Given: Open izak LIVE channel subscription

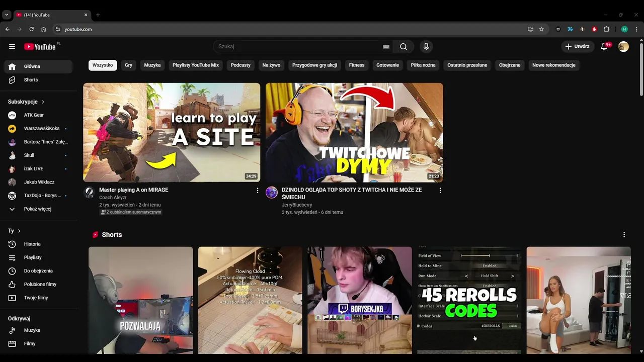Looking at the screenshot, I should point(38,169).
